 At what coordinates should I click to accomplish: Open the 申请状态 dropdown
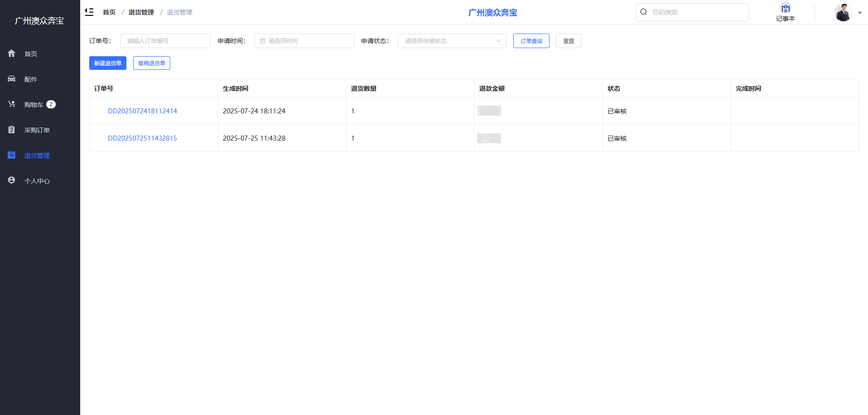pyautogui.click(x=451, y=41)
